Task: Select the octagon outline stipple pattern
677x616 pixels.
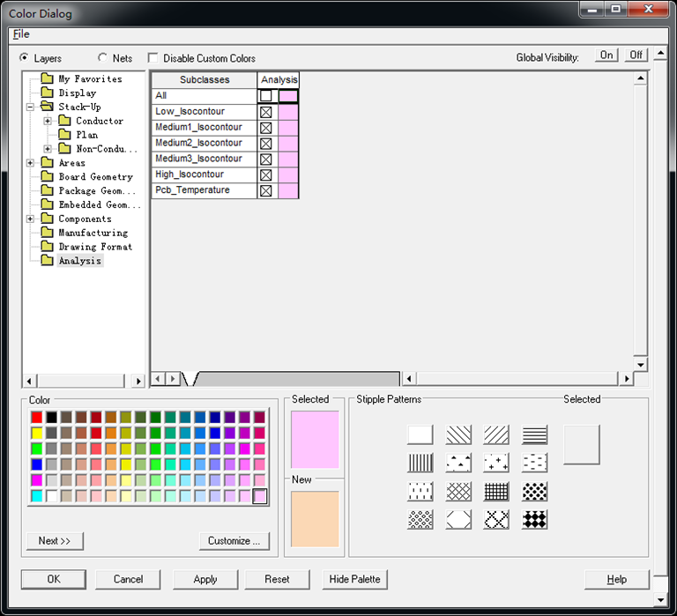Action: coord(458,519)
